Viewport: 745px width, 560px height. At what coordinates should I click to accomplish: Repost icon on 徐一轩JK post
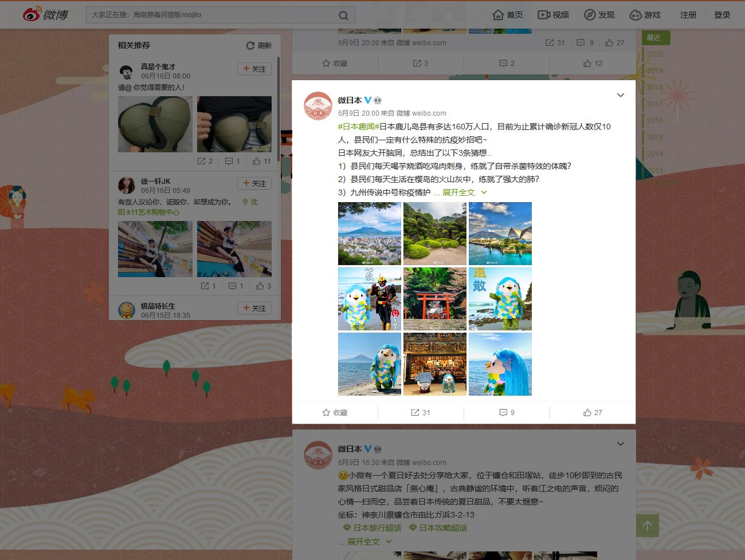pos(208,286)
